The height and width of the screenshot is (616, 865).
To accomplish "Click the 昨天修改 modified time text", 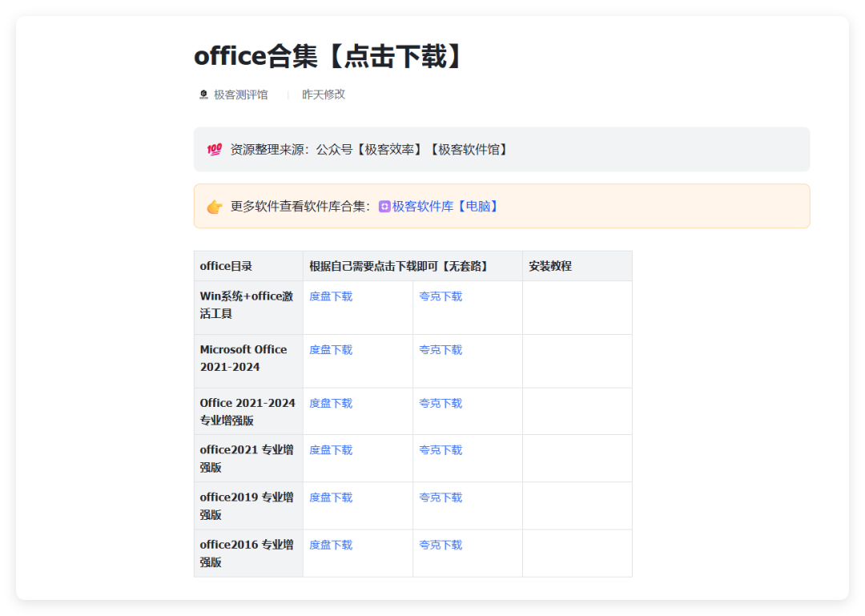I will coord(324,95).
